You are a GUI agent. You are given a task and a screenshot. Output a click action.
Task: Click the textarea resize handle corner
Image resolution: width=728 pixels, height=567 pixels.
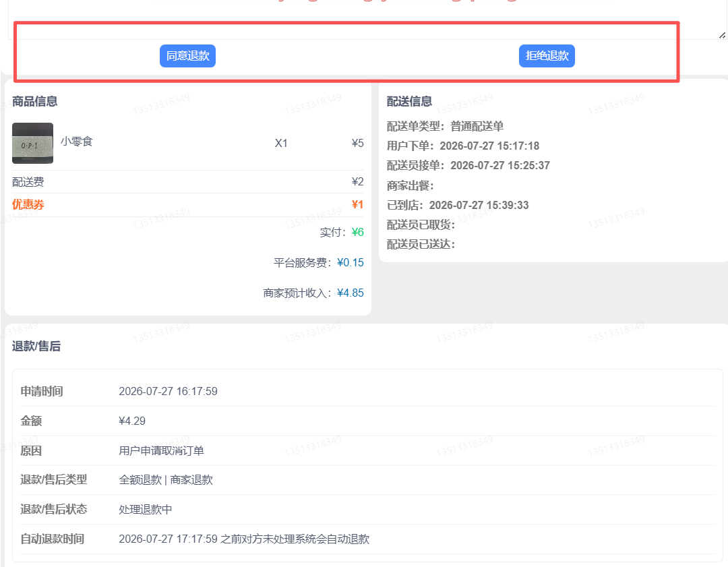tap(722, 35)
